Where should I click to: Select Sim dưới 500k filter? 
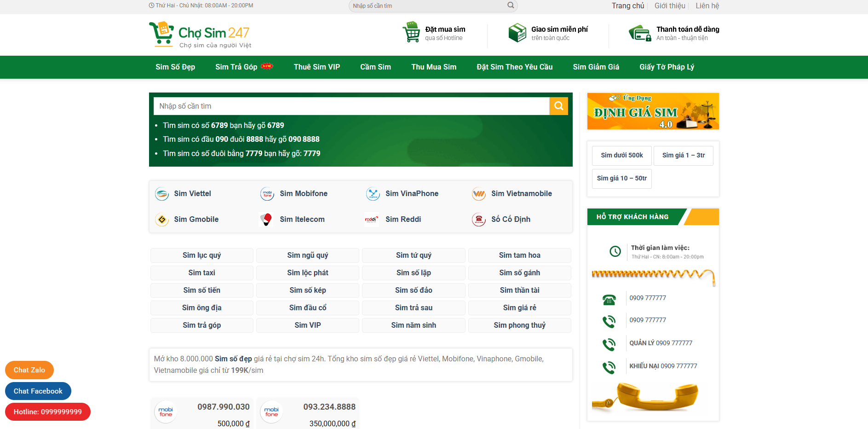(x=622, y=156)
